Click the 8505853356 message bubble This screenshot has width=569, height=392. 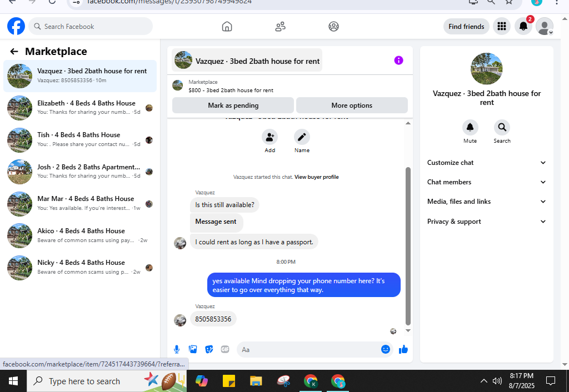213,319
